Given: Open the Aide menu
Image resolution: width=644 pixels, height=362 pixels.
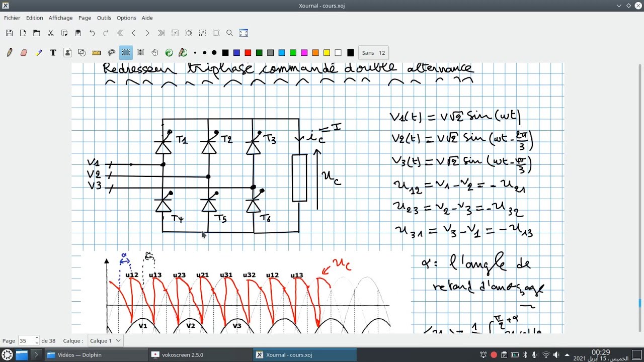Looking at the screenshot, I should coord(147,18).
